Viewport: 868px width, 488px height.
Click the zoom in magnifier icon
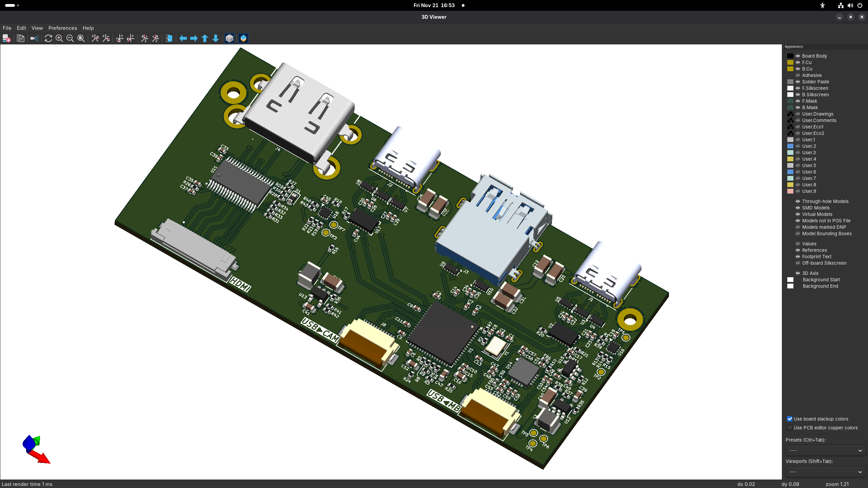pyautogui.click(x=59, y=38)
